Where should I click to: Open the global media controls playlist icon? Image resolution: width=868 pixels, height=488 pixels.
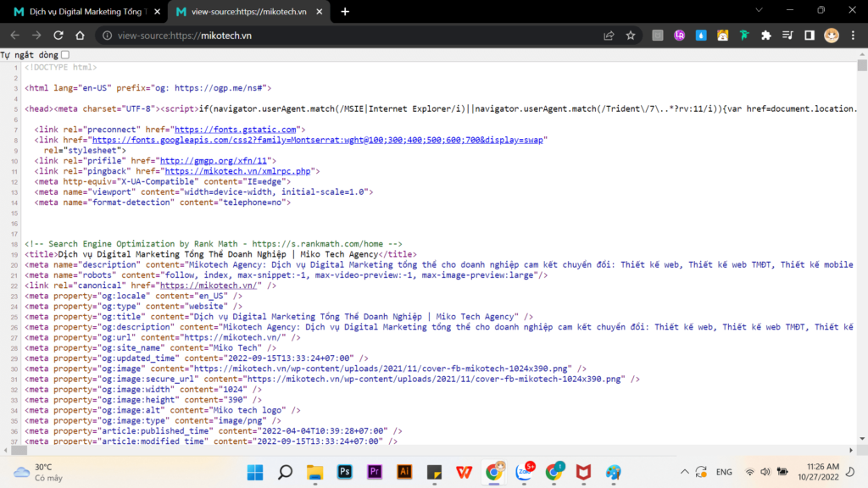787,36
